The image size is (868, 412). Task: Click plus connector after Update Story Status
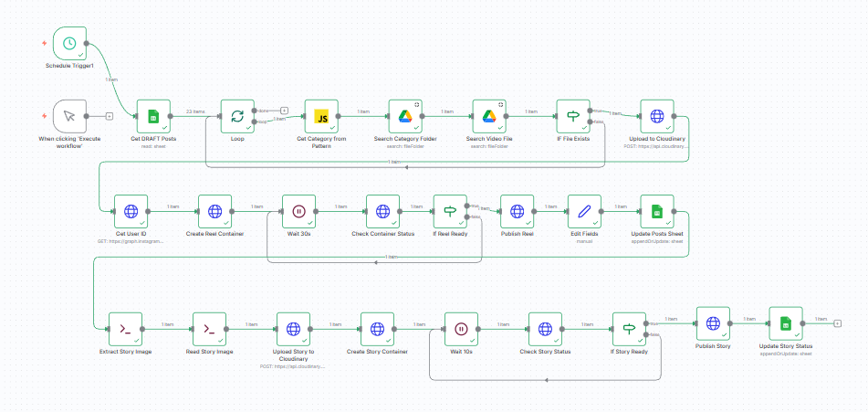coord(837,322)
